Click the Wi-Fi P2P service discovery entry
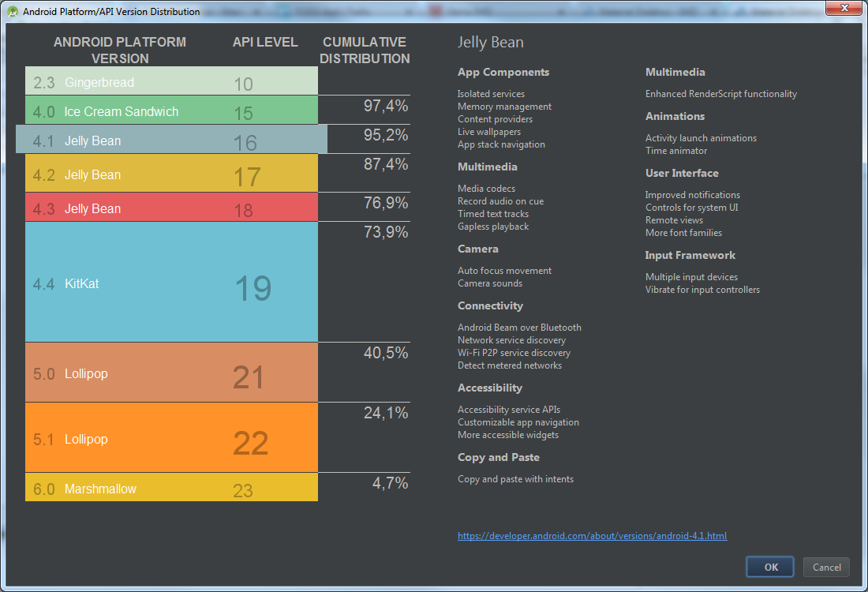This screenshot has height=592, width=868. 514,354
